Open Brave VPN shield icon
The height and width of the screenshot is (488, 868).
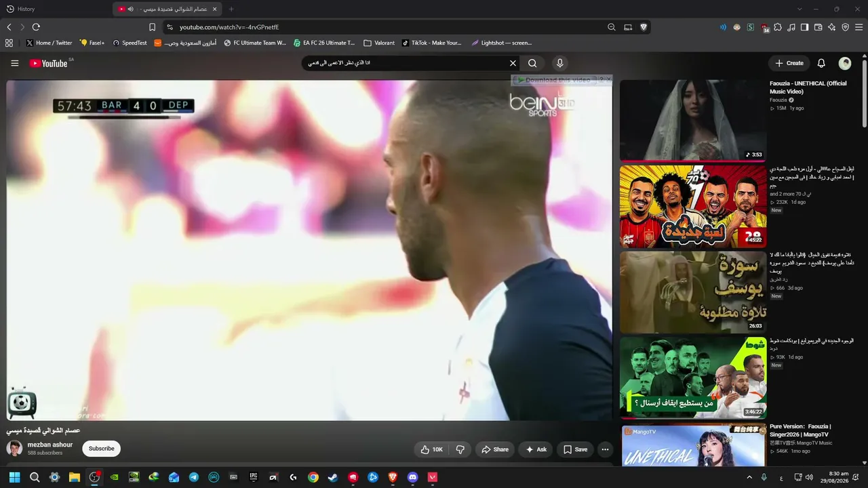[845, 27]
